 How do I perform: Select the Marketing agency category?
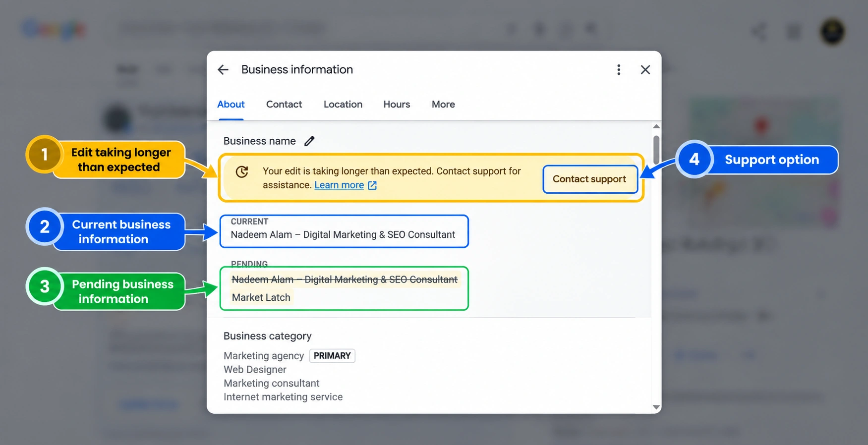coord(264,356)
